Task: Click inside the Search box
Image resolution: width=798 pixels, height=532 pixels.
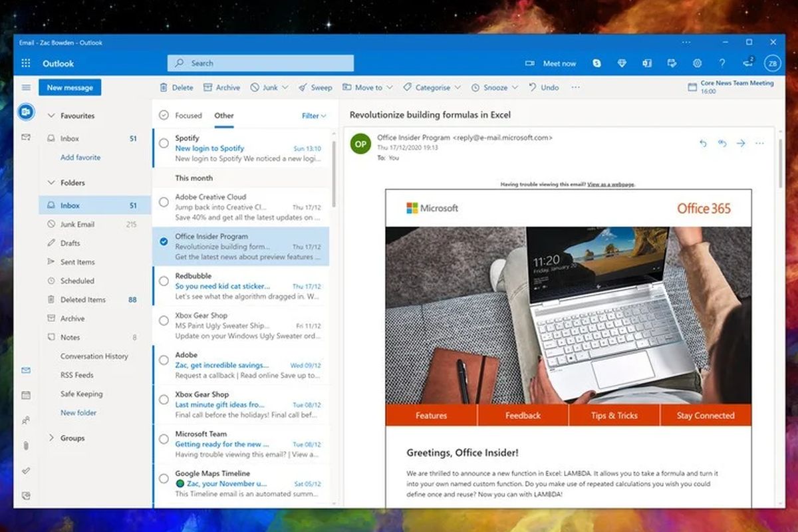Action: pos(259,63)
